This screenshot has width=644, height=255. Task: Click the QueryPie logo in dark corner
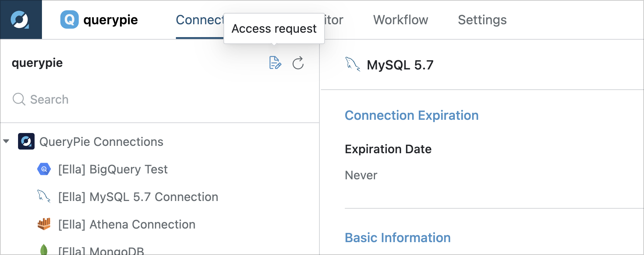tap(20, 20)
